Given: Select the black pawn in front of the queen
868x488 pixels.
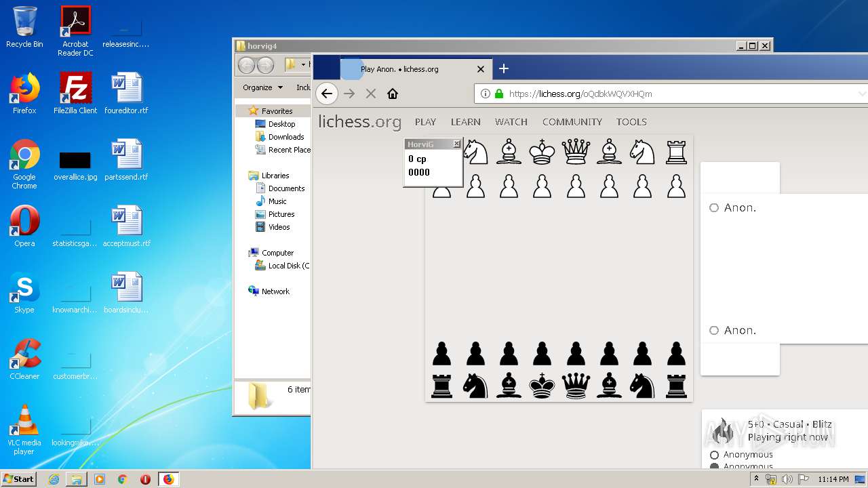Looking at the screenshot, I should 575,353.
